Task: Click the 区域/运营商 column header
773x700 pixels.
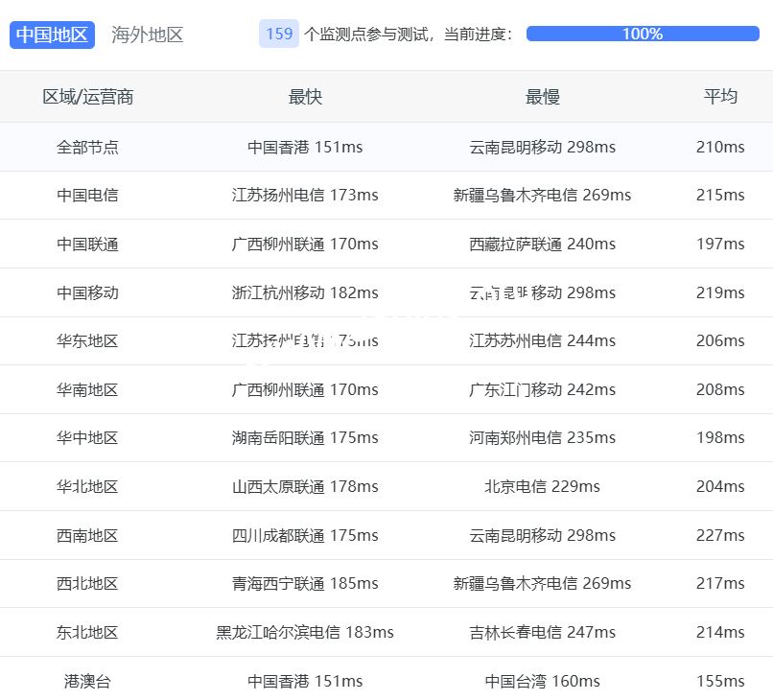Action: (87, 97)
